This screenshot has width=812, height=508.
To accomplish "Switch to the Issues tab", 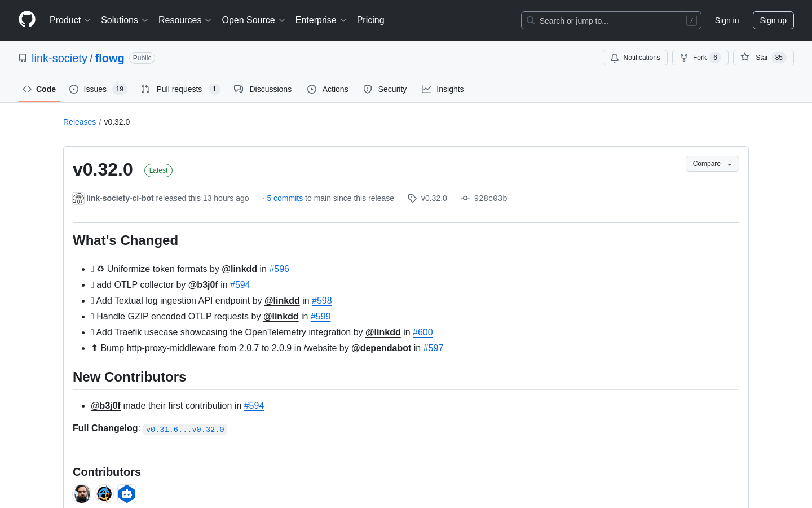I will (x=98, y=89).
